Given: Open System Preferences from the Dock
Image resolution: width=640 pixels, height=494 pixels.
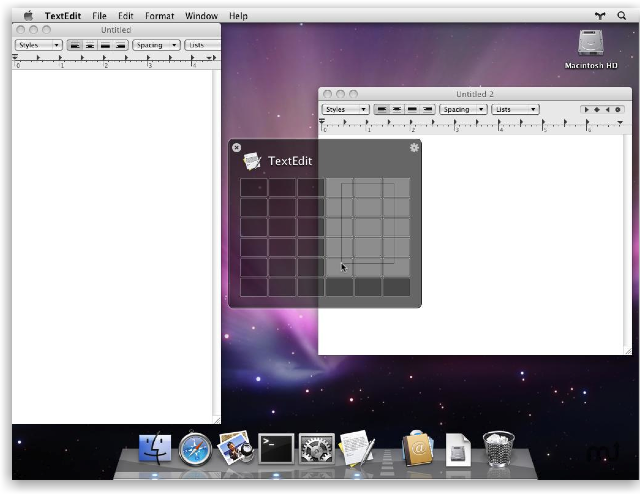Looking at the screenshot, I should click(x=317, y=449).
